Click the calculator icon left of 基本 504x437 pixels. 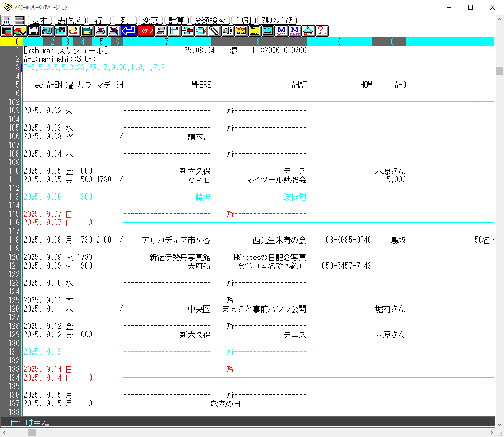click(x=7, y=21)
